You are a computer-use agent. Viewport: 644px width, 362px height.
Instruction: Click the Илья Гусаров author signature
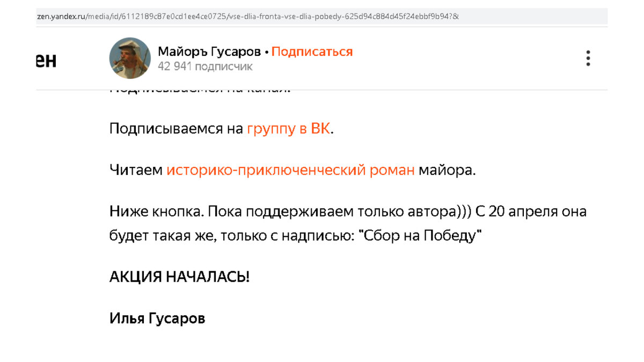coord(157,317)
